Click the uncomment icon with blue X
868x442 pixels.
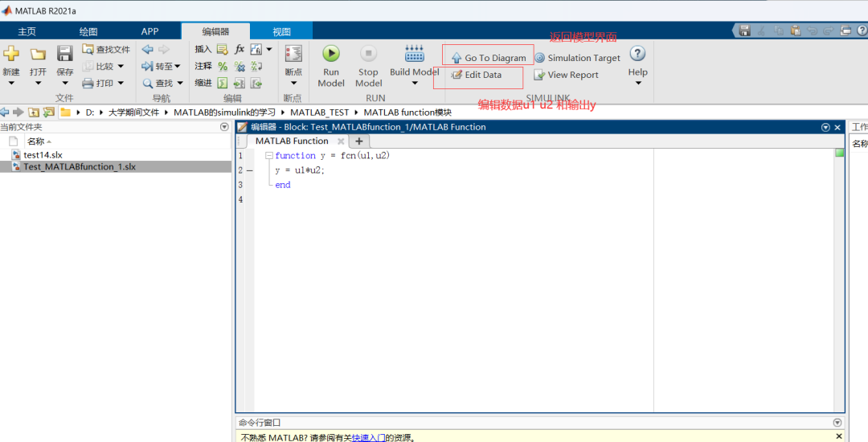click(240, 67)
